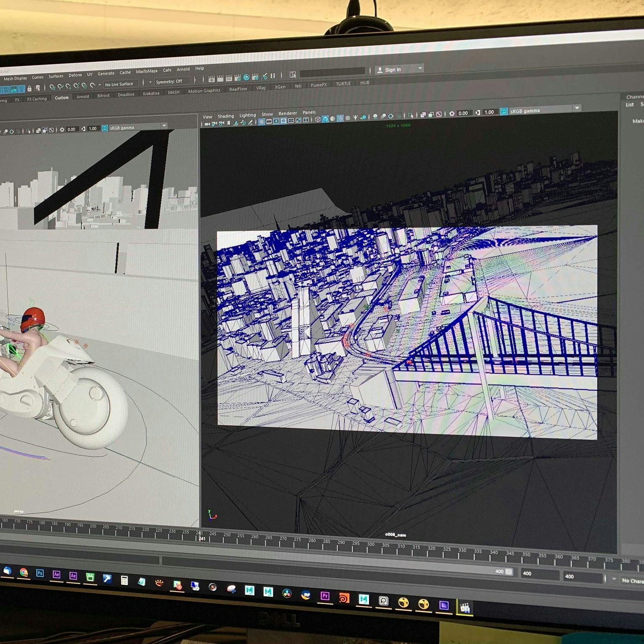Click the No Live Surface field

(x=119, y=84)
